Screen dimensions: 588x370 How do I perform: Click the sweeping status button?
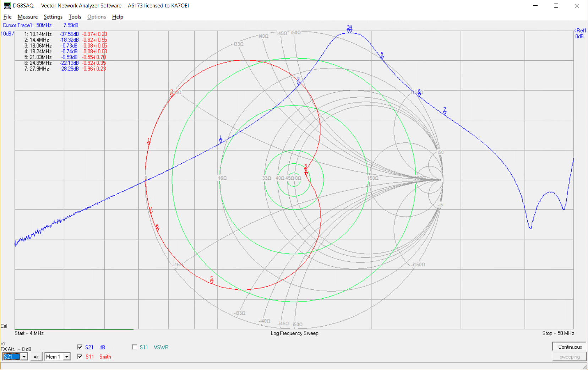tap(570, 357)
